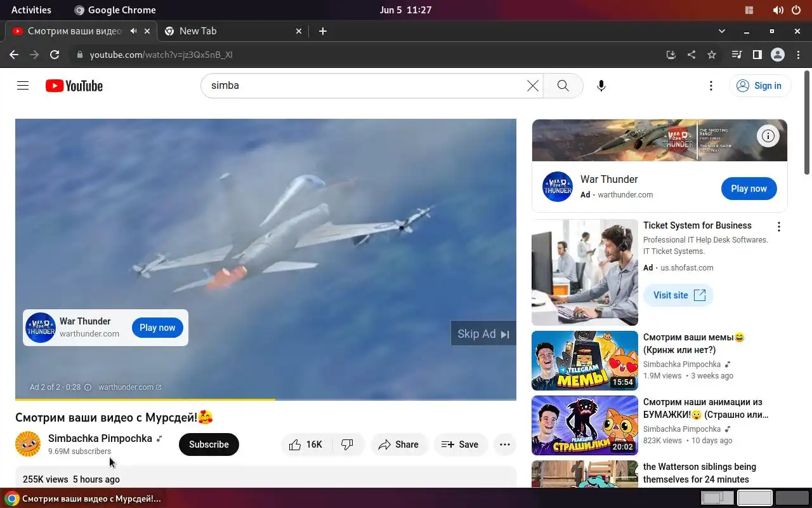Skip the ad in video player
The height and width of the screenshot is (508, 812).
click(x=483, y=334)
